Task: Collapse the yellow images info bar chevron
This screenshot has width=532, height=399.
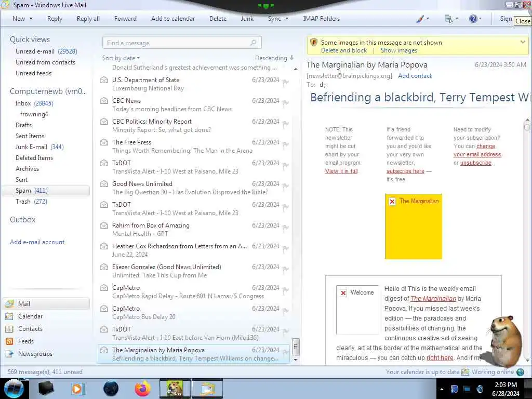Action: click(x=523, y=42)
